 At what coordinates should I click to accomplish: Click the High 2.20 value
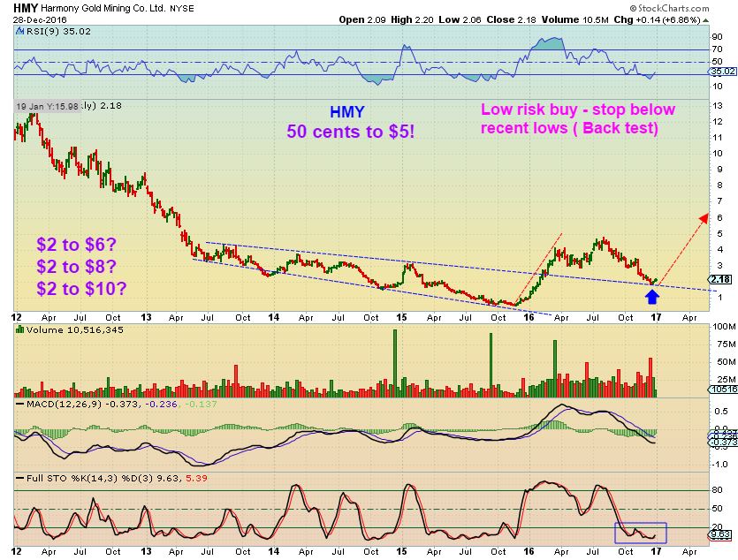[x=413, y=19]
